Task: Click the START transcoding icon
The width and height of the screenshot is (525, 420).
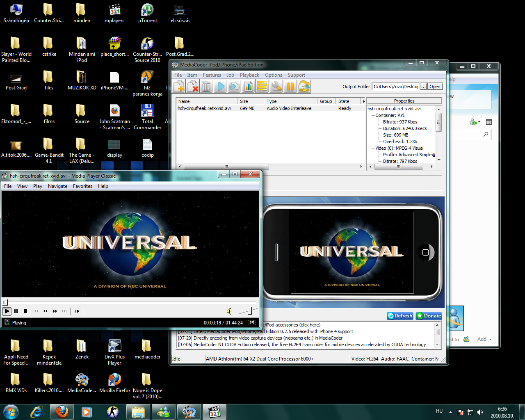Action: [x=304, y=86]
